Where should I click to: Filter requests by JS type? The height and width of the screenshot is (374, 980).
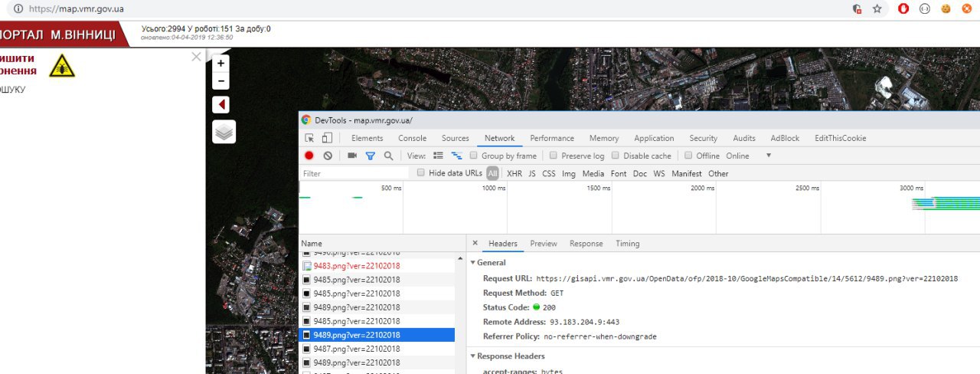tap(532, 174)
